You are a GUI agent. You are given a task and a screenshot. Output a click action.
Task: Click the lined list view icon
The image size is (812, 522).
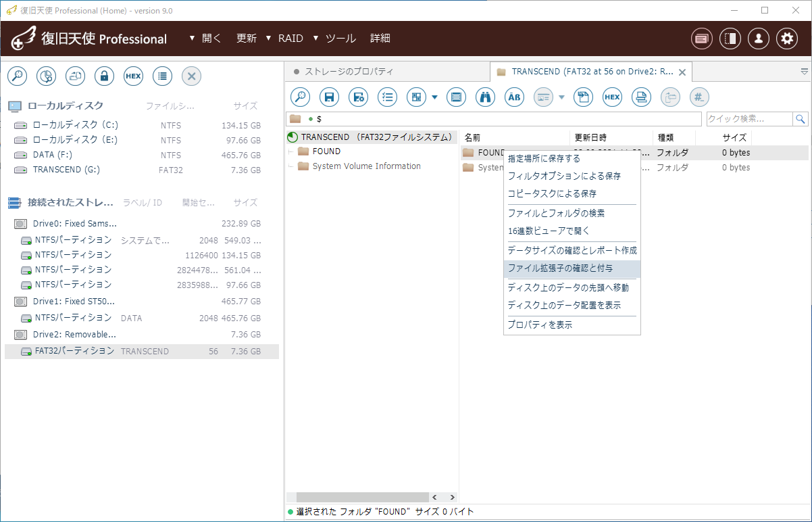click(x=456, y=97)
